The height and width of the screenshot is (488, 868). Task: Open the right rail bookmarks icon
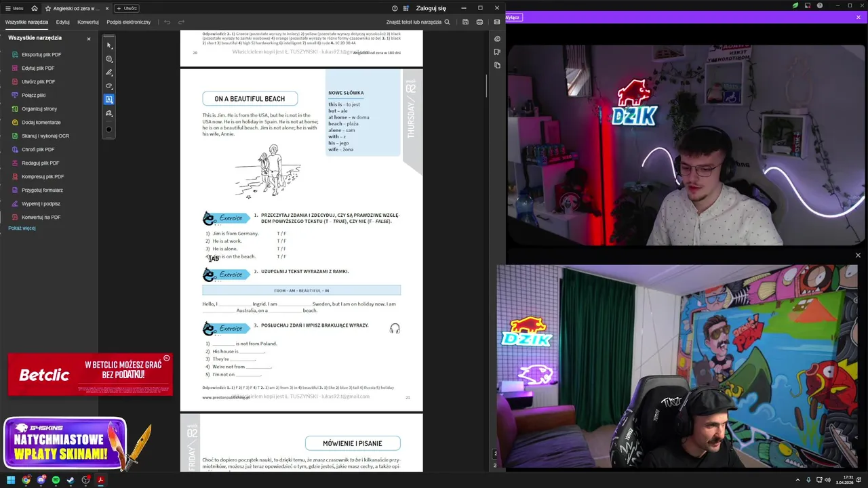coord(497,52)
